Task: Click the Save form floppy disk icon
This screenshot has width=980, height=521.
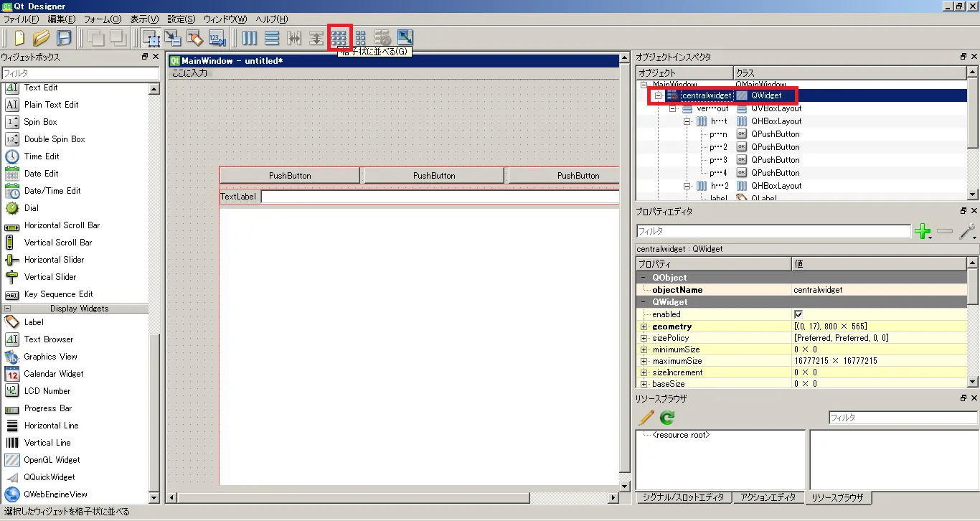Action: (x=64, y=38)
